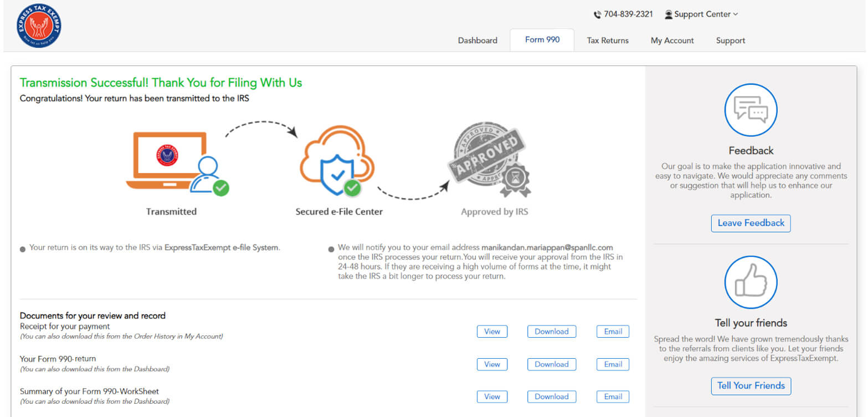Click 'ExpressTaxExempt e-file System' text
Image resolution: width=868 pixels, height=417 pixels.
click(x=221, y=247)
